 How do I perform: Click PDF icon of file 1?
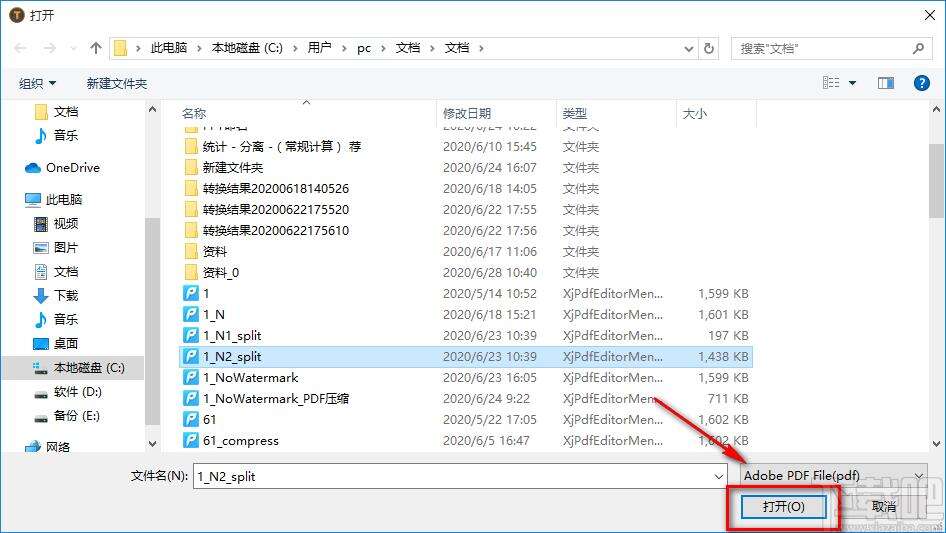click(191, 293)
